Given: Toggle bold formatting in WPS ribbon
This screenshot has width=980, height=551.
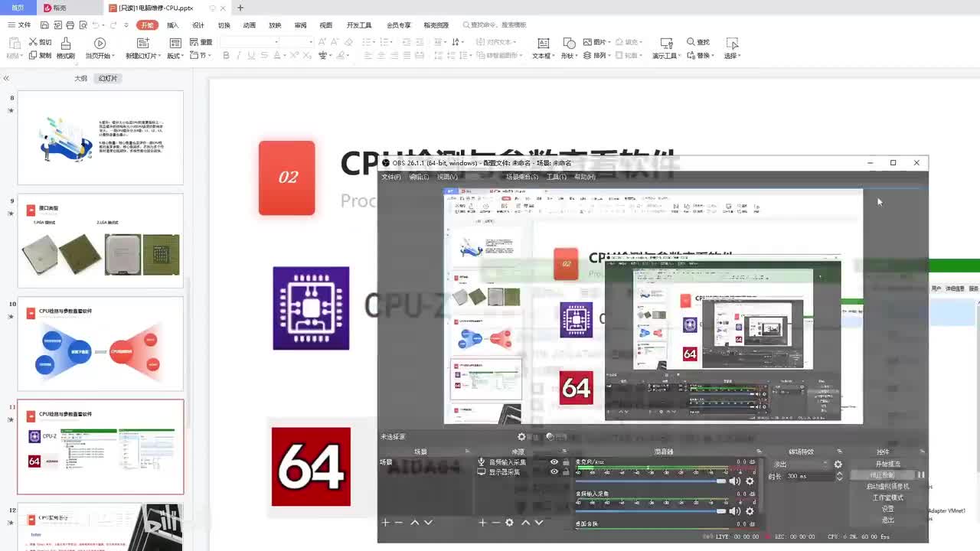Looking at the screenshot, I should 226,55.
